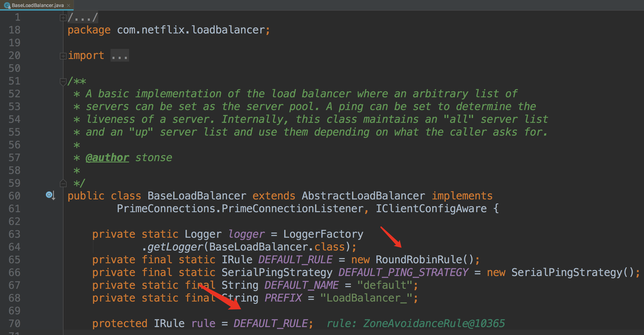
Task: Collapse the Javadoc comment from line 51
Action: click(63, 81)
